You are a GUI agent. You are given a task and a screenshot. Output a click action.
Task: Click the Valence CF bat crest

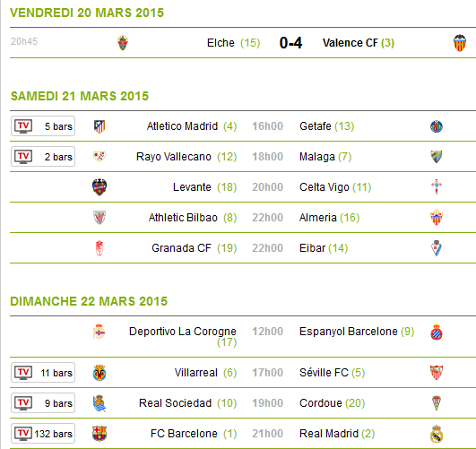[460, 43]
